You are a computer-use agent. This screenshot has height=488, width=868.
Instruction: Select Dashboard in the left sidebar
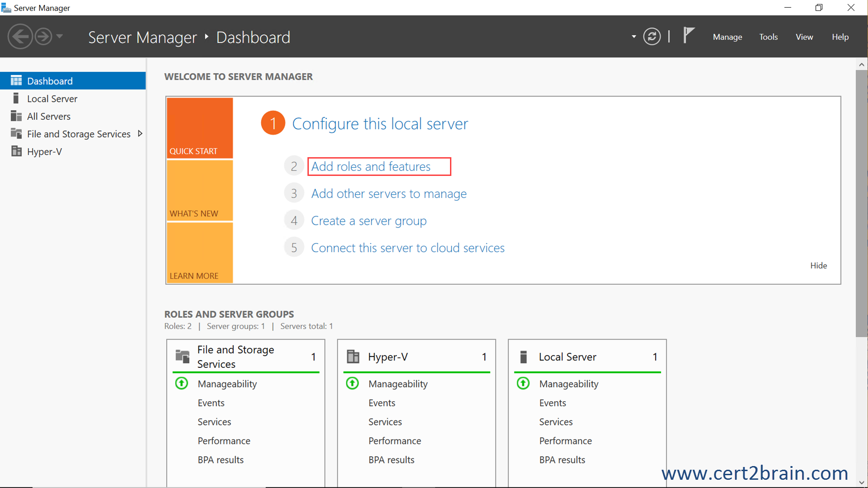click(49, 80)
